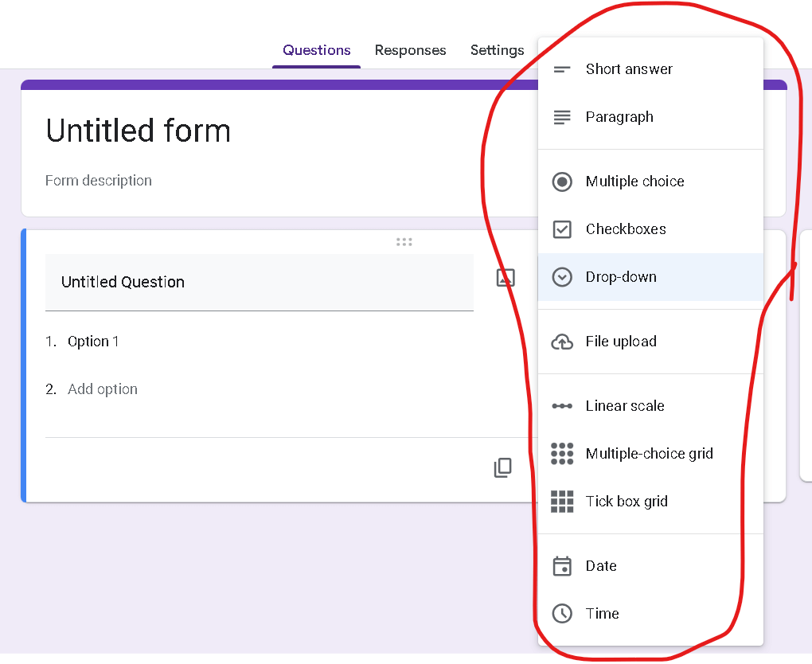812x664 pixels.
Task: Click the Date calendar icon
Action: point(562,566)
